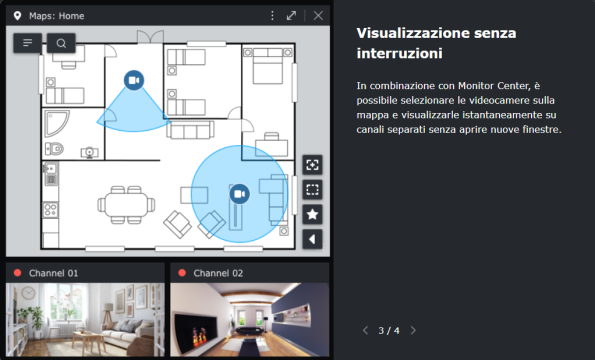Viewport: 595px width, 360px height.
Task: Go to the next tutorial page
Action: coord(413,330)
